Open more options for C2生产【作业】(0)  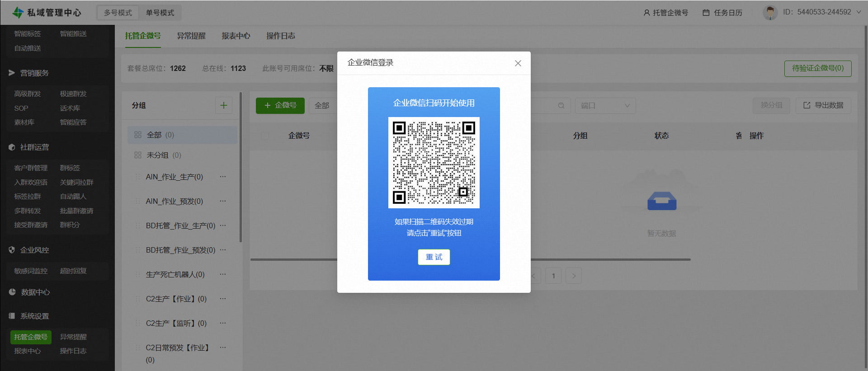[x=223, y=299]
